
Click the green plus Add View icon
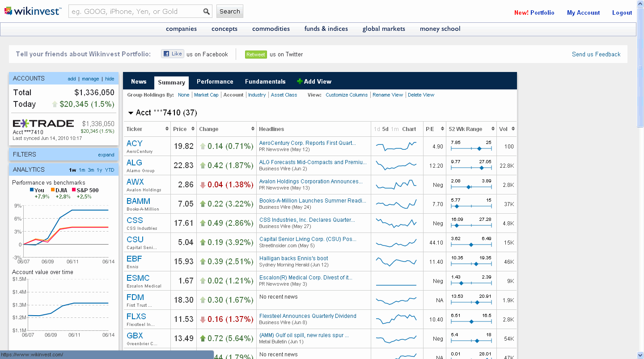tap(300, 81)
